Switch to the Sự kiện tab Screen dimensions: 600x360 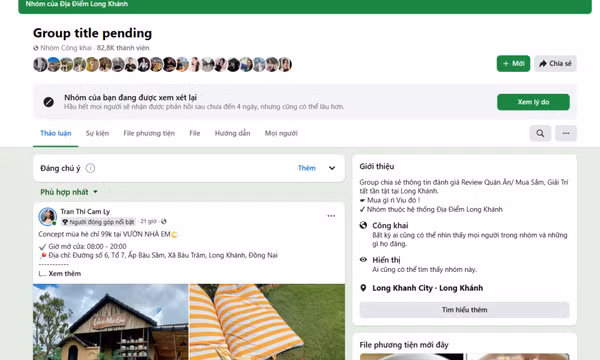pos(97,133)
